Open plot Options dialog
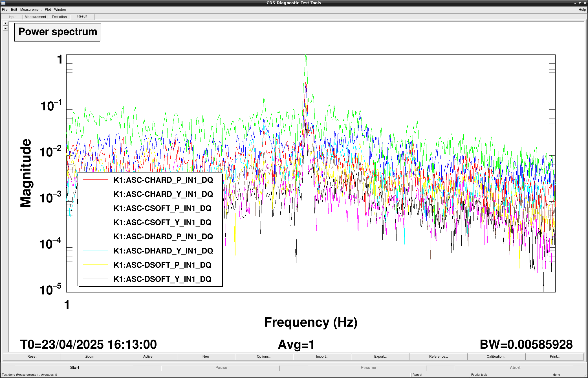588x378 pixels. click(264, 357)
